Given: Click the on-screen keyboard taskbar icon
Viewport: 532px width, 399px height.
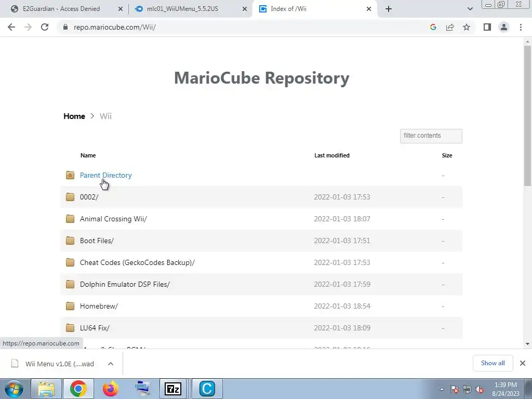Looking at the screenshot, I should [x=142, y=389].
